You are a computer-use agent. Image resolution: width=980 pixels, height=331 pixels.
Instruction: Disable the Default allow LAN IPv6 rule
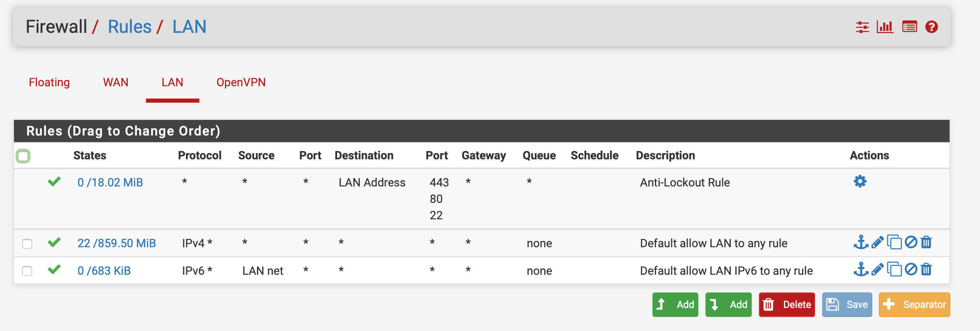(911, 270)
